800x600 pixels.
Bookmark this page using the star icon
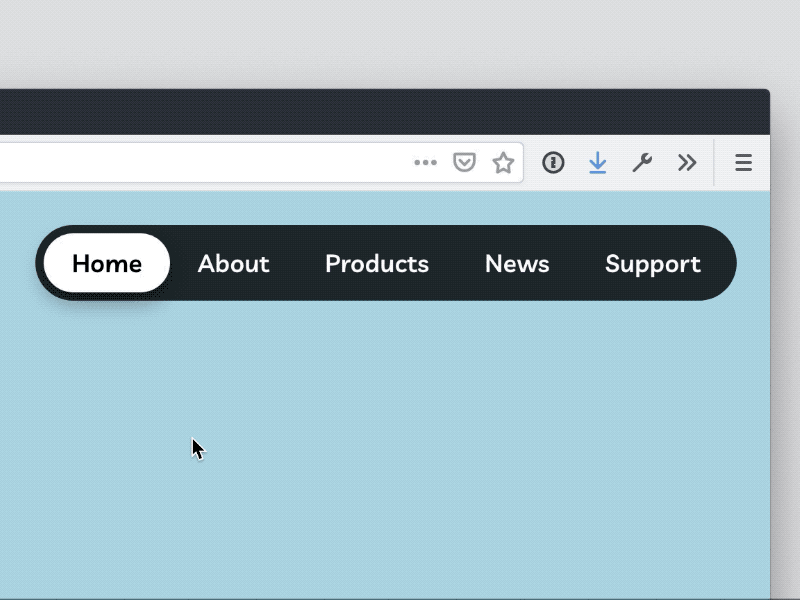(x=503, y=162)
